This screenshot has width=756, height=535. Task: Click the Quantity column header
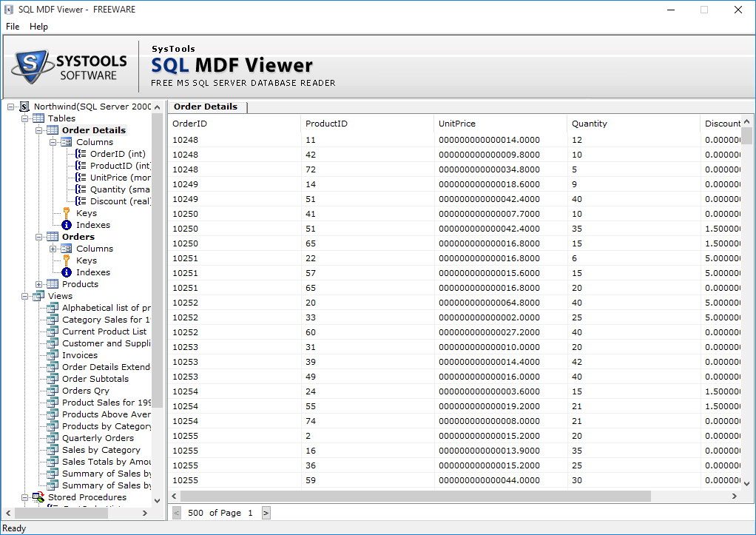pos(633,124)
